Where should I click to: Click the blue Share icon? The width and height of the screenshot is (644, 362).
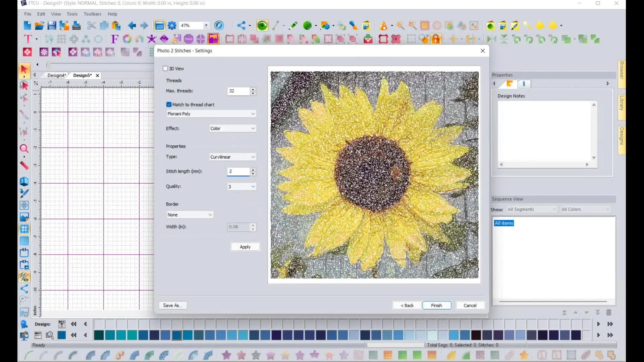click(x=241, y=25)
